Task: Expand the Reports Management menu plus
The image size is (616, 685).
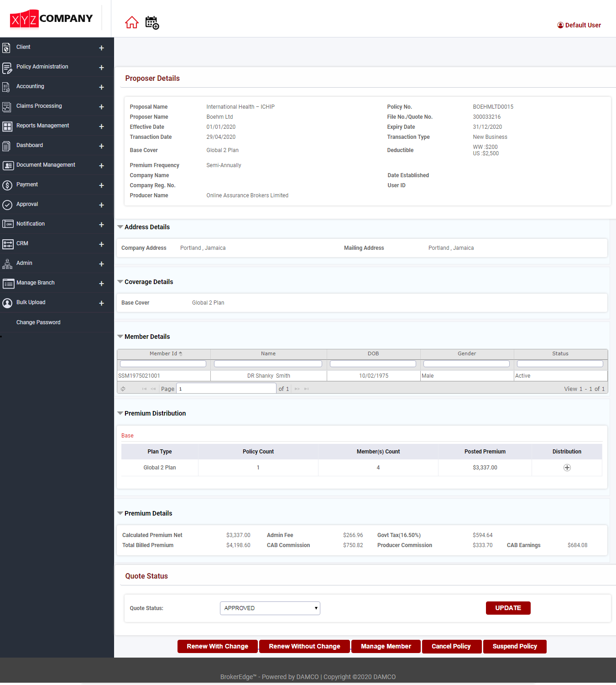Action: (x=101, y=126)
